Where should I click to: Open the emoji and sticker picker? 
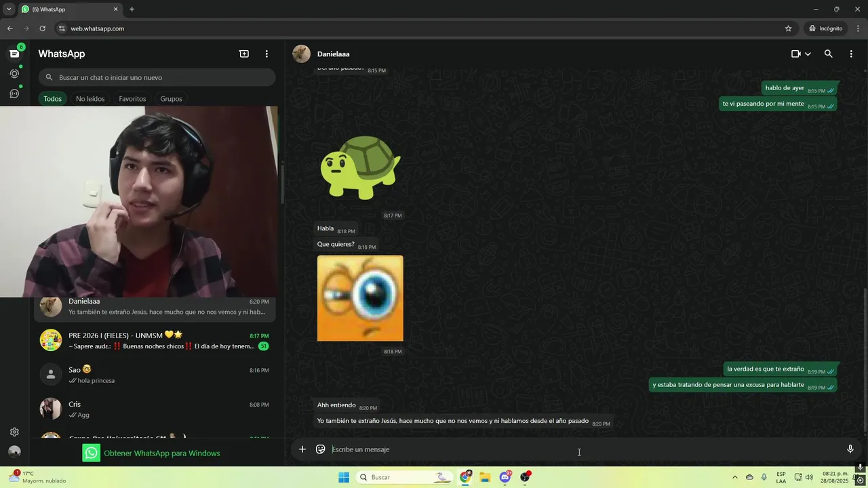tap(321, 449)
